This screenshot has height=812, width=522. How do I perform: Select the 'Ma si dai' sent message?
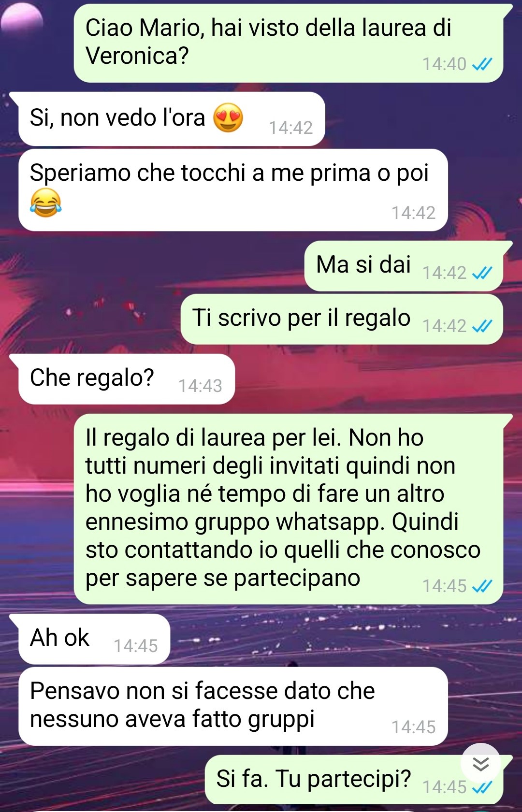click(404, 266)
